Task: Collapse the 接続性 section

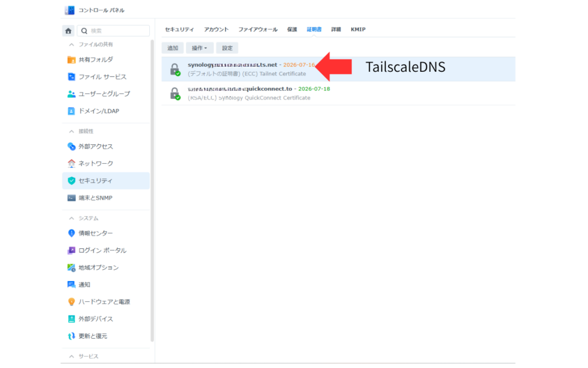Action: (71, 132)
